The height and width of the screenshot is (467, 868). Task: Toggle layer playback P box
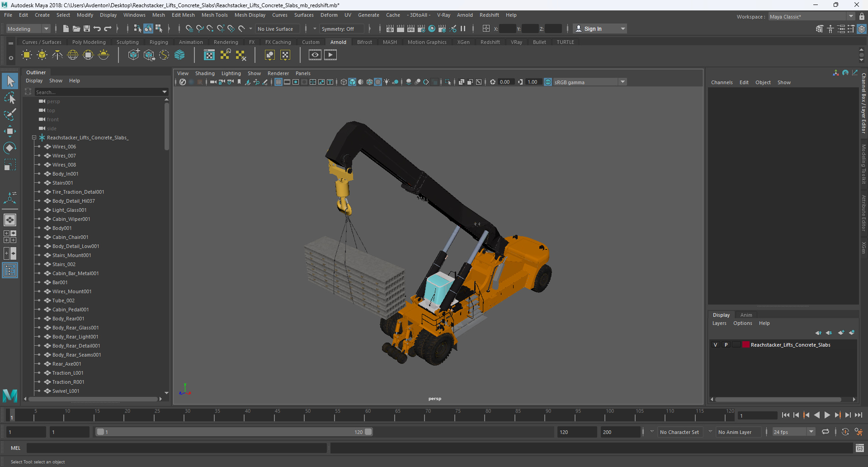(726, 345)
